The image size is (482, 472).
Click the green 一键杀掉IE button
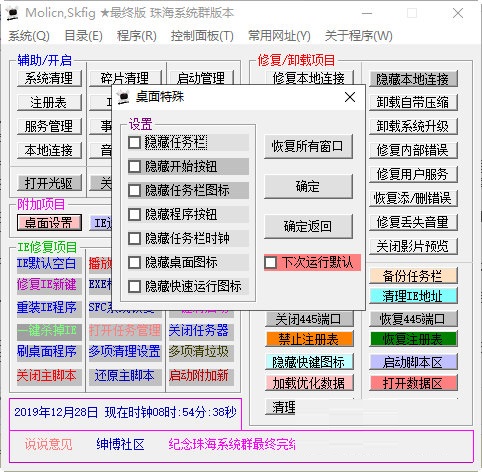pos(49,331)
